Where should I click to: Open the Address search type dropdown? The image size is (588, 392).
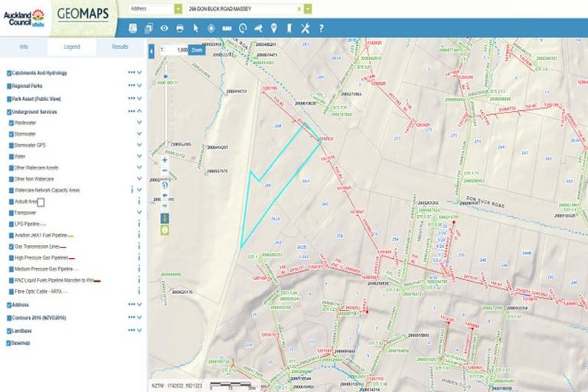point(178,8)
